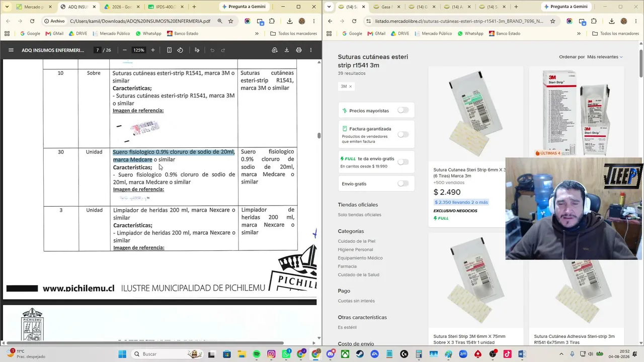Filter by Es estéril characteristic
Screen dimensions: 644x362
click(347, 327)
